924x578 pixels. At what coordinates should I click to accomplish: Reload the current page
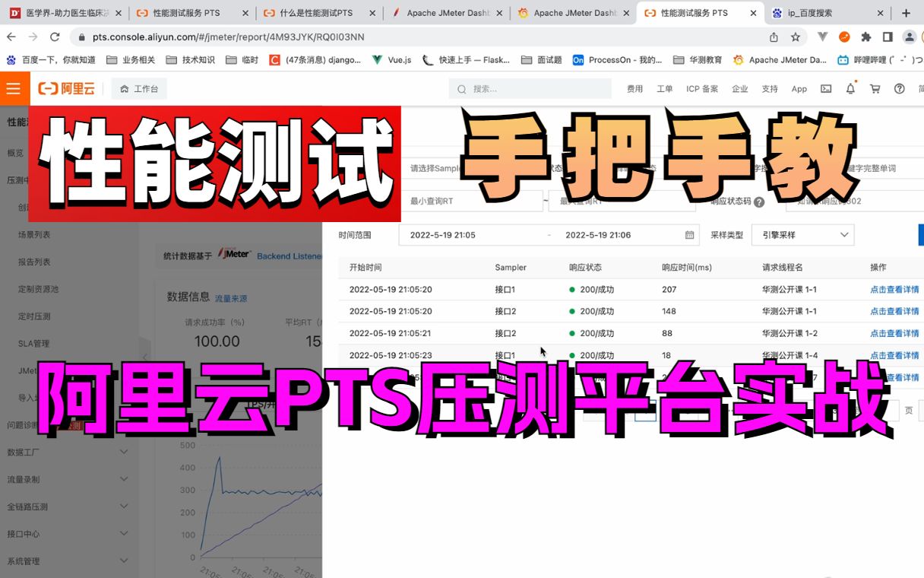[x=55, y=37]
